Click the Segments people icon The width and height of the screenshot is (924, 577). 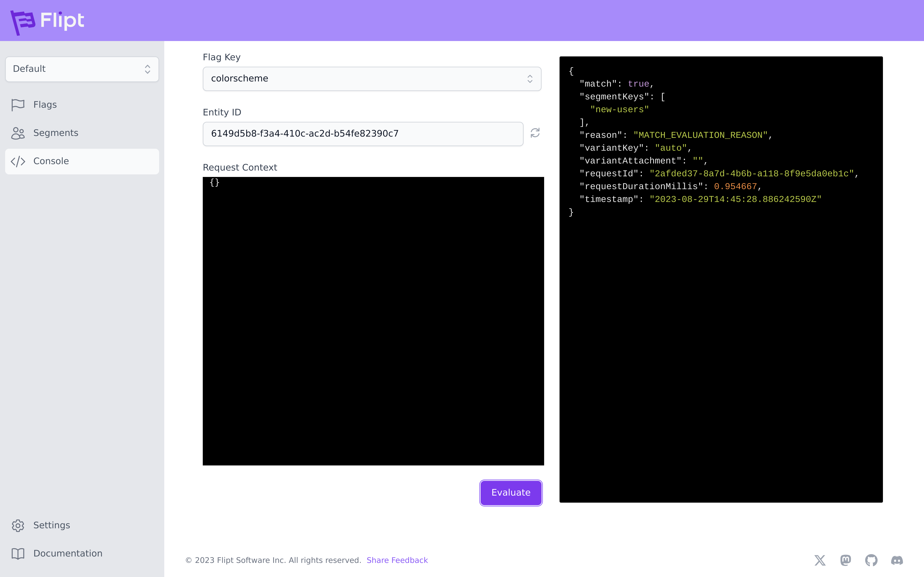click(x=18, y=133)
